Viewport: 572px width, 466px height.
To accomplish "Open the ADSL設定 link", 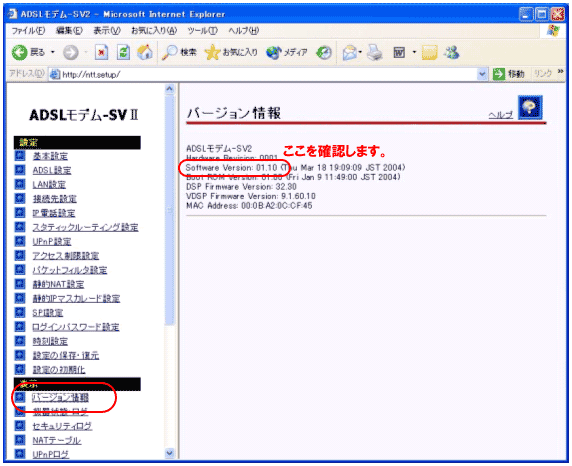I will tap(52, 170).
